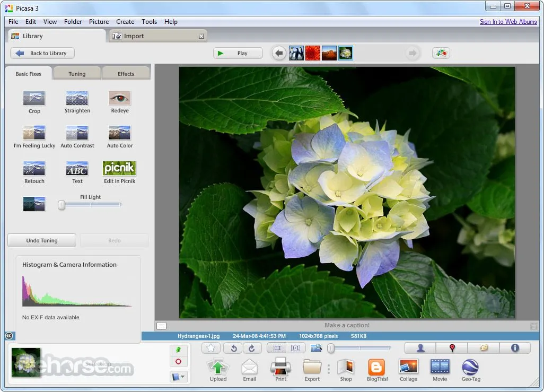The width and height of the screenshot is (544, 392).
Task: Select the red flower thumbnail
Action: (313, 53)
